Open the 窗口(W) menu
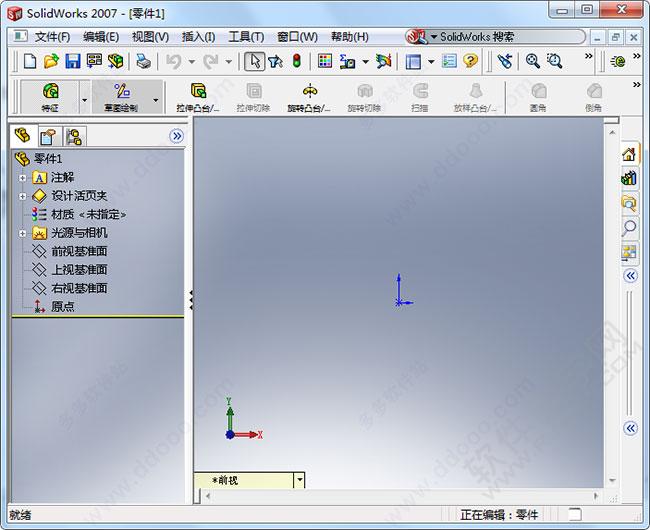The image size is (650, 530). pos(297,37)
